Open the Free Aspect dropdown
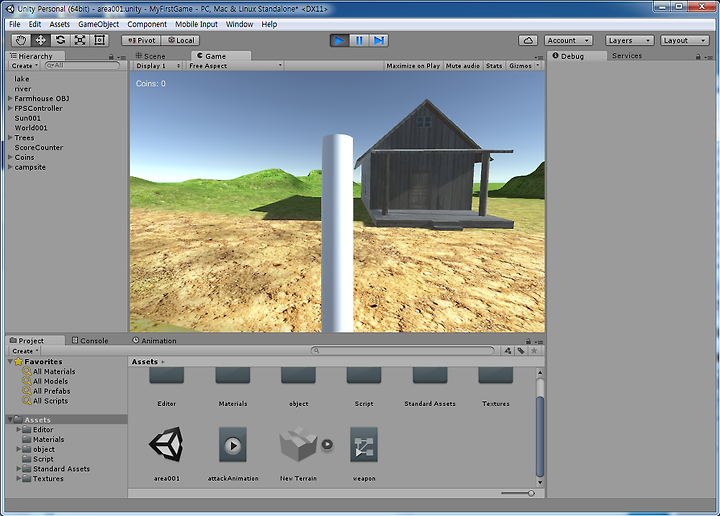Image resolution: width=720 pixels, height=516 pixels. point(235,66)
